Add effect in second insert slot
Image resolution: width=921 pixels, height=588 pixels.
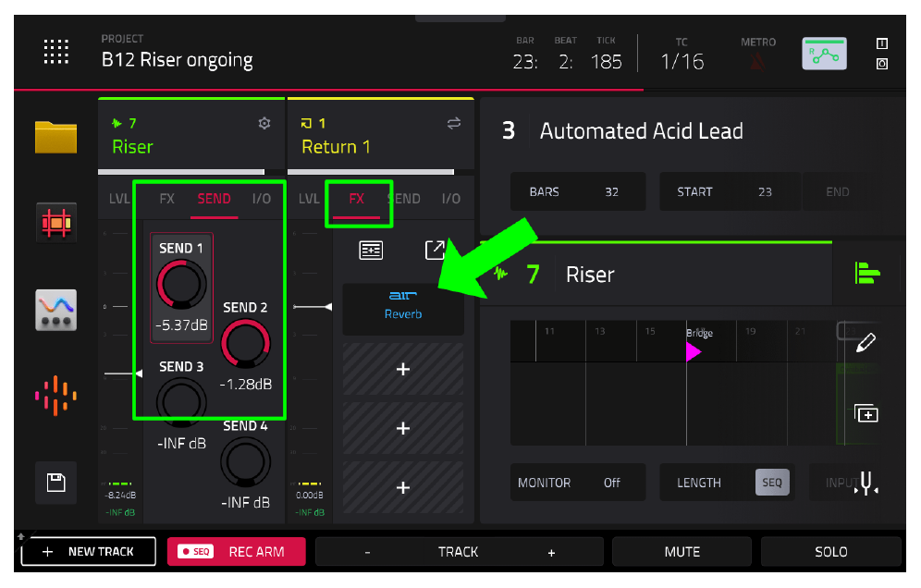403,369
